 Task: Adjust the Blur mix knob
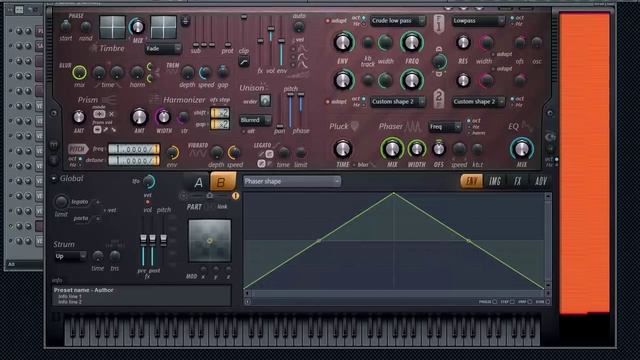[79, 73]
